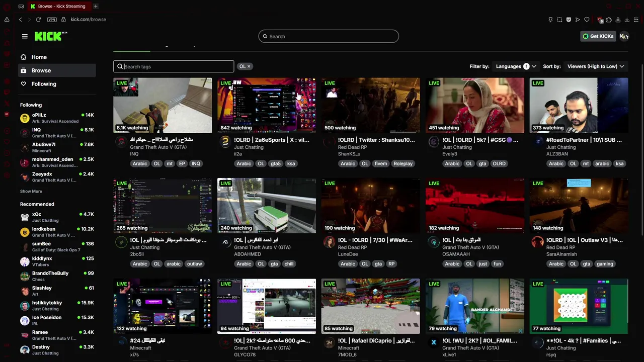644x362 pixels.
Task: Bookmark the page with the toolbar heart icon
Action: 587,20
